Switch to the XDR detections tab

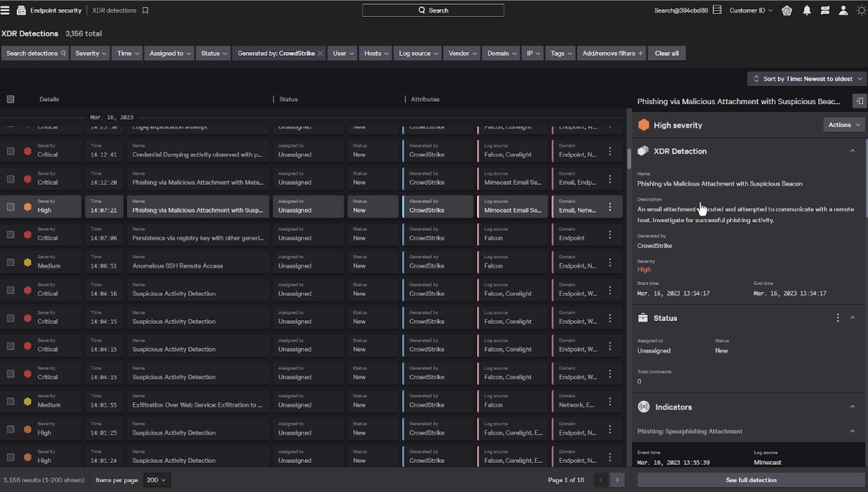coord(113,10)
